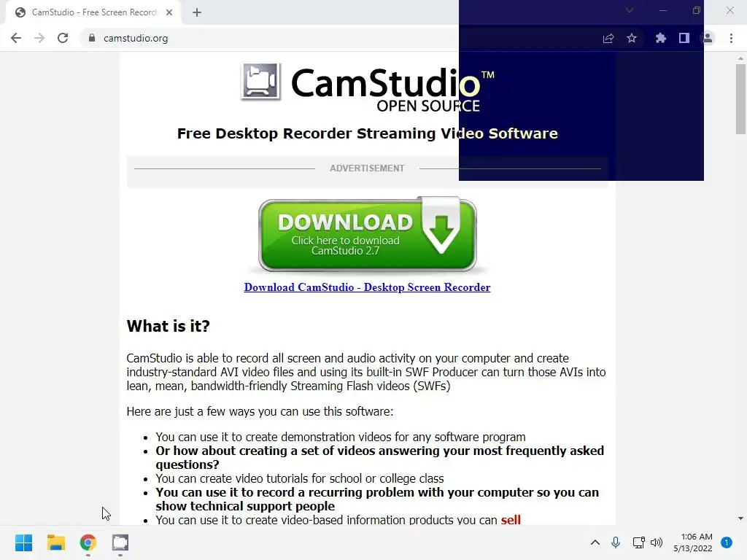Open the tab search chevron in title bar
747x560 pixels.
coord(630,10)
